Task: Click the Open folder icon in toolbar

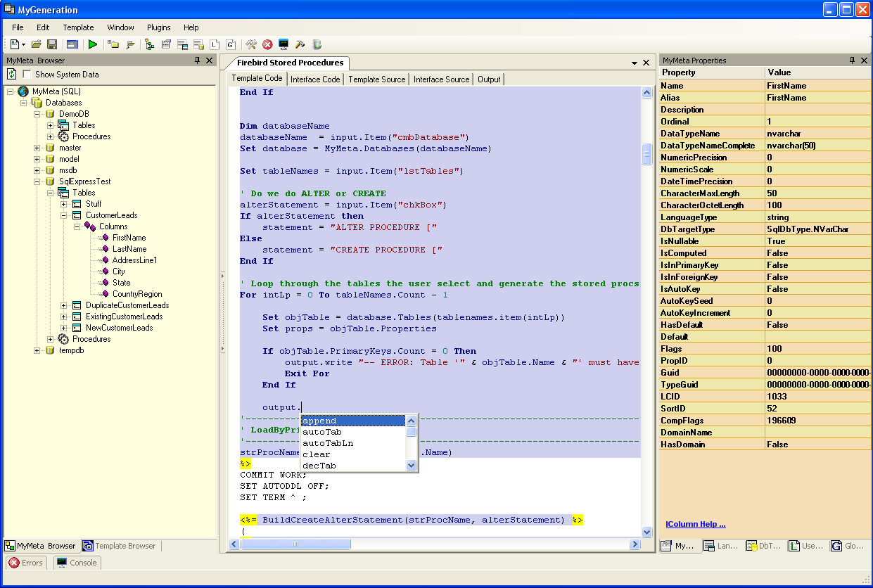Action: [x=36, y=44]
